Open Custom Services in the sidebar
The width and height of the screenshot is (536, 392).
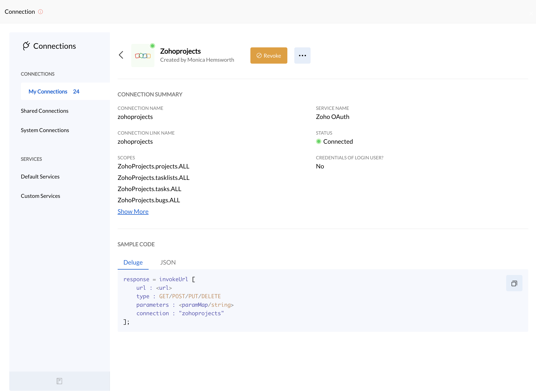click(41, 196)
